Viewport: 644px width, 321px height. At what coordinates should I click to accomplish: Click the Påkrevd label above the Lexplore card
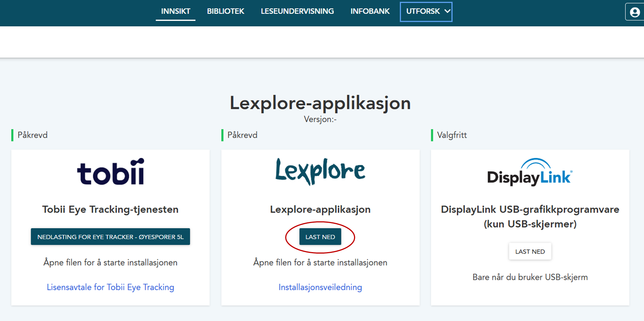click(242, 135)
